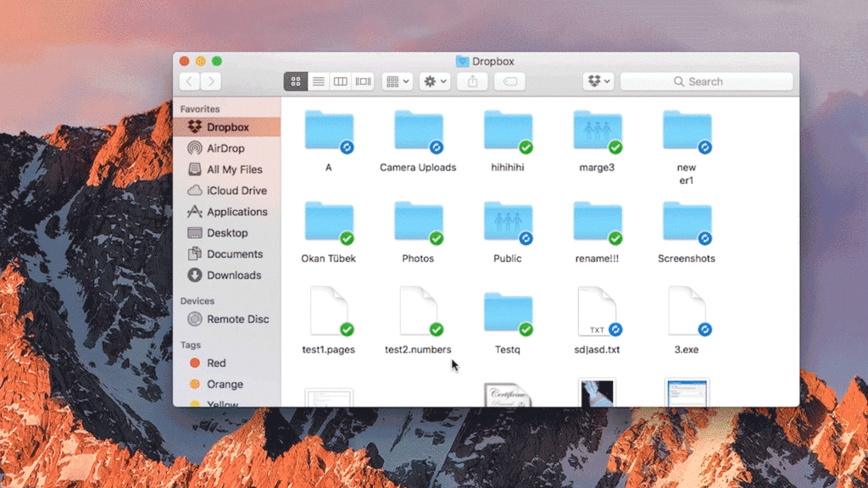Viewport: 868px width, 488px height.
Task: Go back with the left arrow
Action: click(189, 81)
